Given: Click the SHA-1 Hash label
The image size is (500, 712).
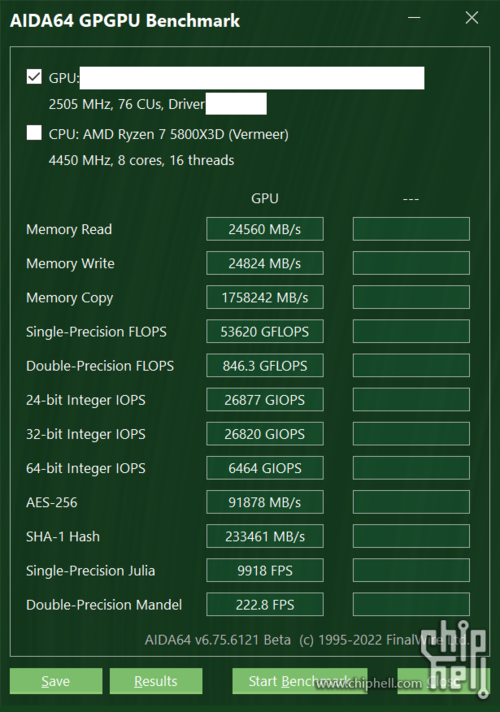Looking at the screenshot, I should 63,536.
